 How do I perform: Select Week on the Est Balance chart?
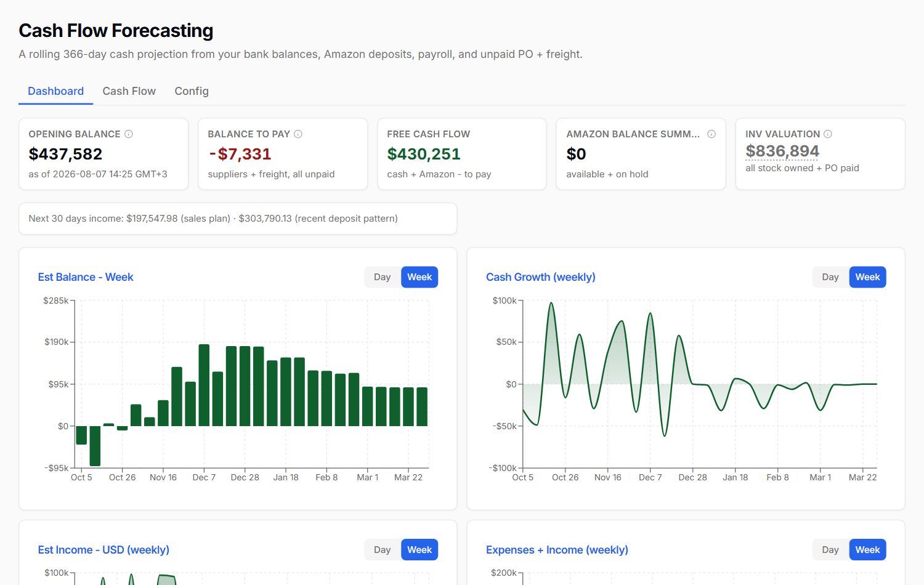click(419, 277)
